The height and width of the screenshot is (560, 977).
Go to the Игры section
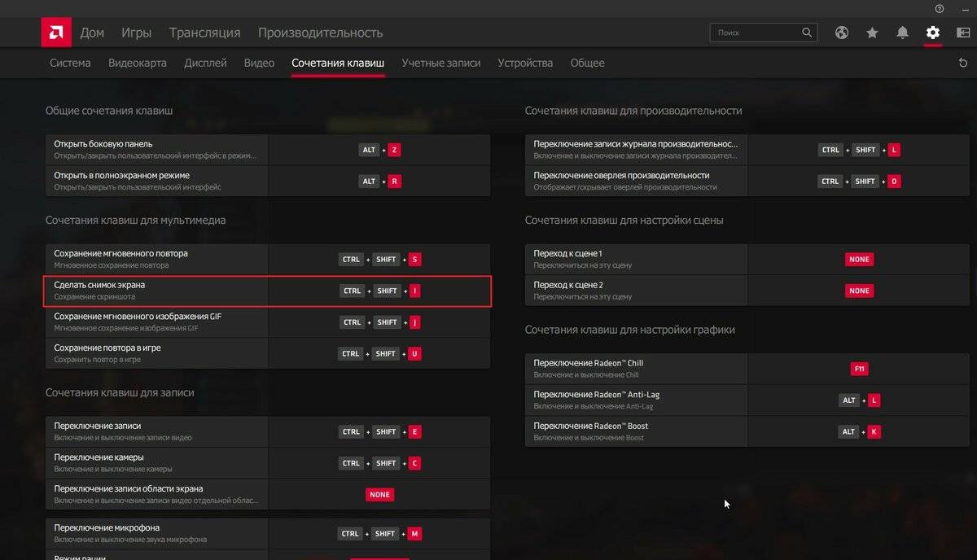coord(136,33)
